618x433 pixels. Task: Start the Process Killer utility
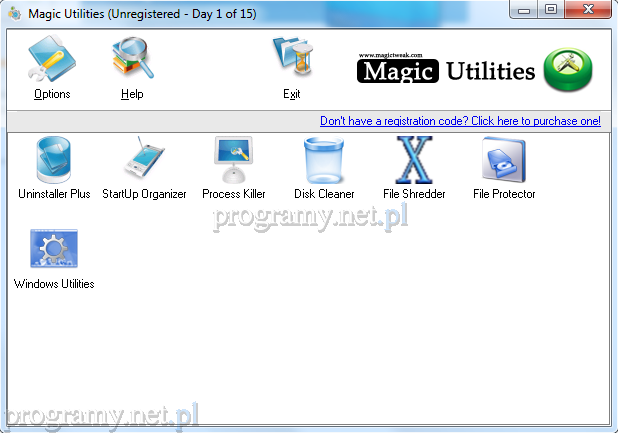click(234, 161)
